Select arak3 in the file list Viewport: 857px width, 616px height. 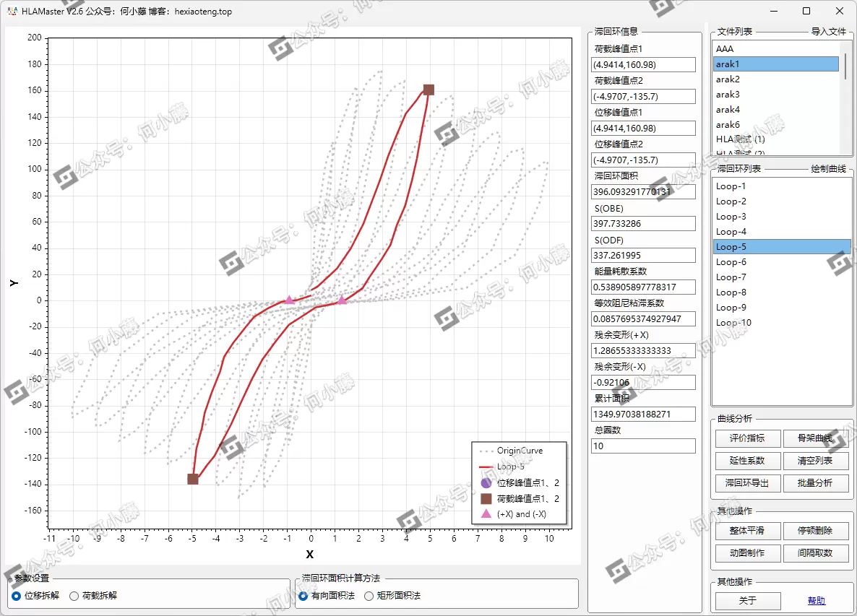[x=728, y=95]
